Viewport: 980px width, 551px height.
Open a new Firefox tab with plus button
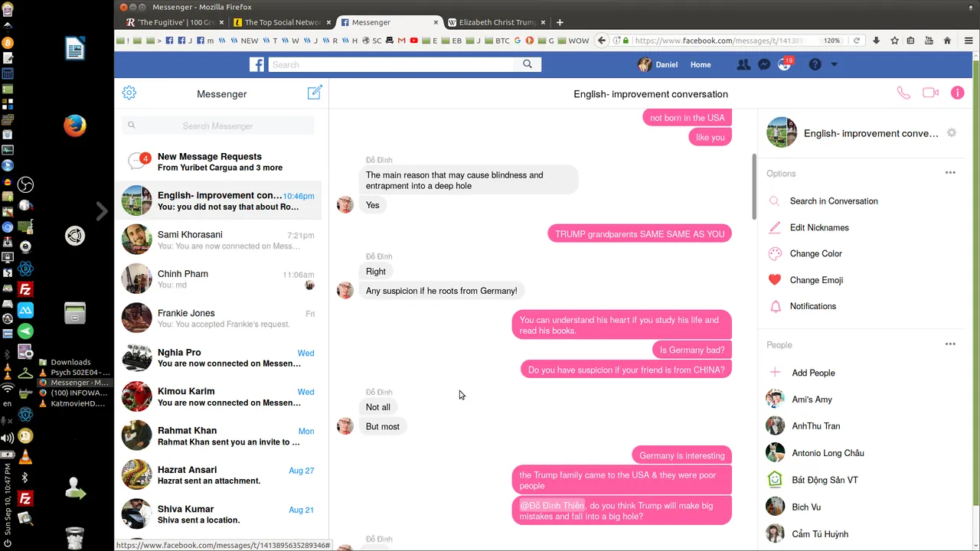(x=560, y=22)
